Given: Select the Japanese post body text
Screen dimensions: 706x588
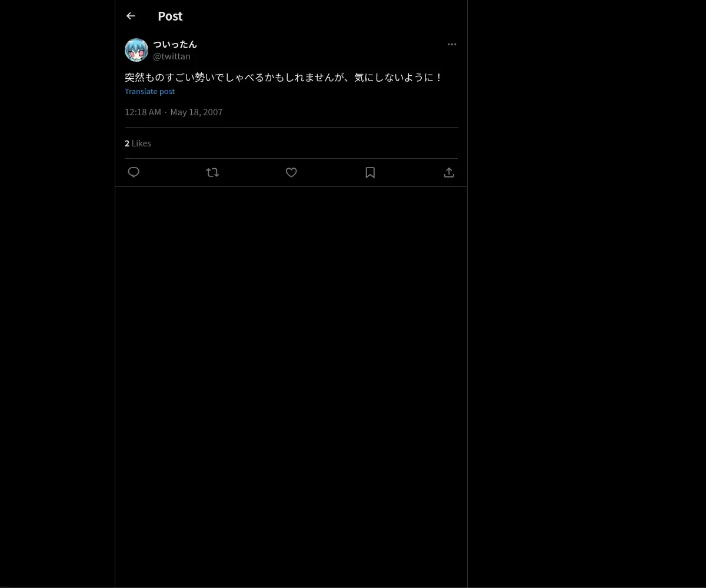Looking at the screenshot, I should (284, 77).
